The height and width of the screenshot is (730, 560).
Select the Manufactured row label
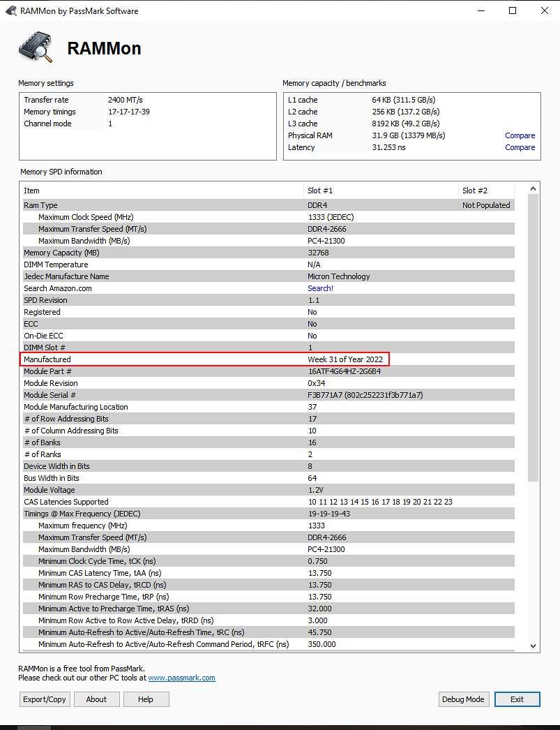(x=47, y=359)
